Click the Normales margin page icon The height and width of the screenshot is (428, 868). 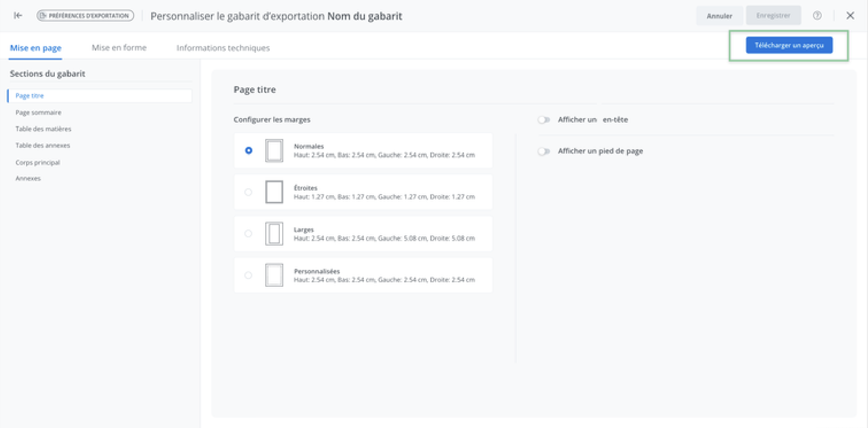pos(274,151)
